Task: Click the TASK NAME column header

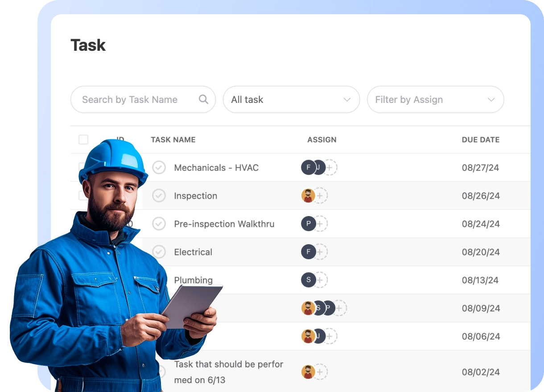Action: pyautogui.click(x=173, y=140)
